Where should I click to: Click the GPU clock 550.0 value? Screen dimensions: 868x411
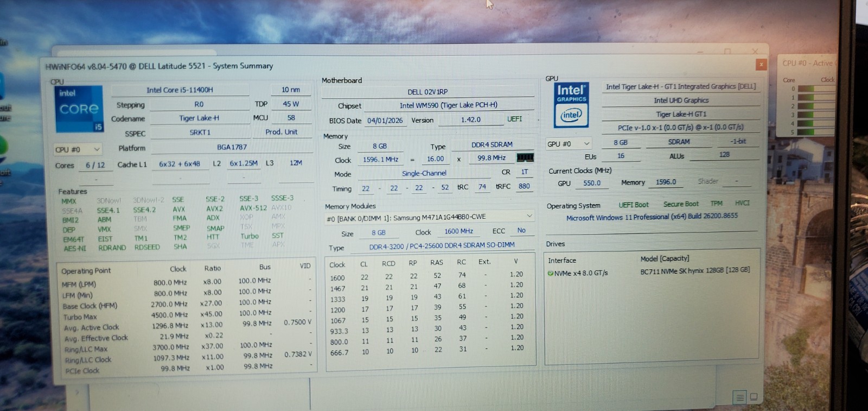591,183
